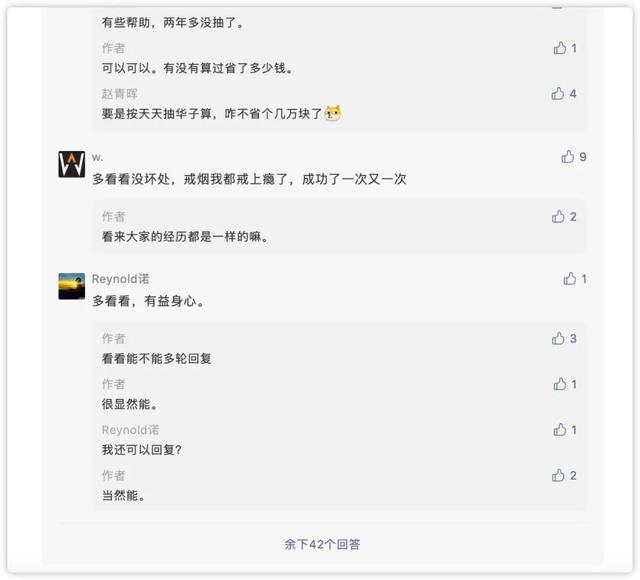The image size is (640, 580).
Task: Like the author reply with 1 like at top
Action: pos(560,48)
